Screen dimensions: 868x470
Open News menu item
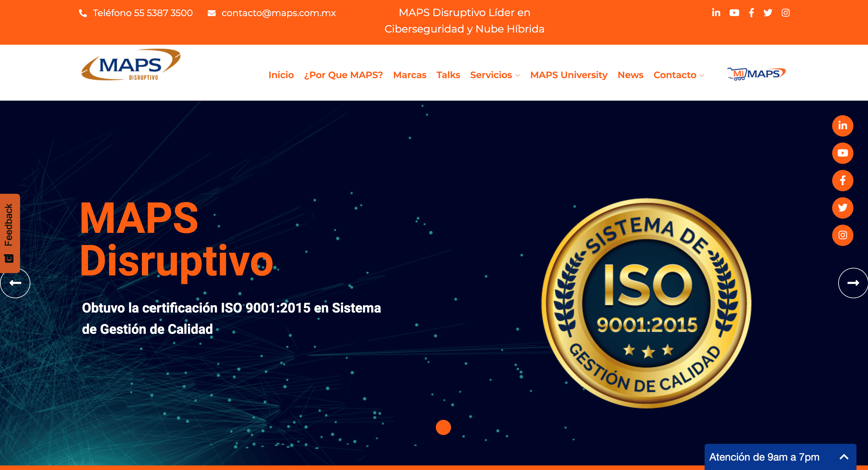coord(630,75)
